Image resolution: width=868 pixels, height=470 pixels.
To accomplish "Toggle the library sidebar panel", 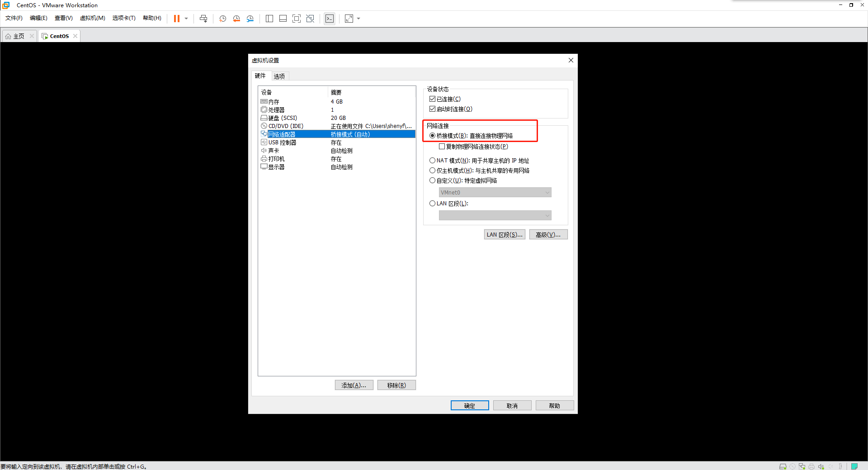I will [x=269, y=19].
